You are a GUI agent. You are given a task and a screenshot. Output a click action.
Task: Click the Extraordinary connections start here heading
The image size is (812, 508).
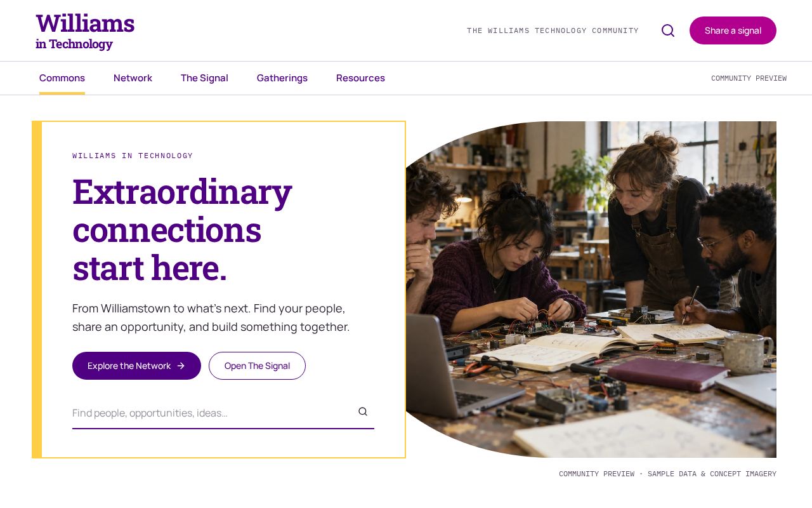(x=182, y=229)
